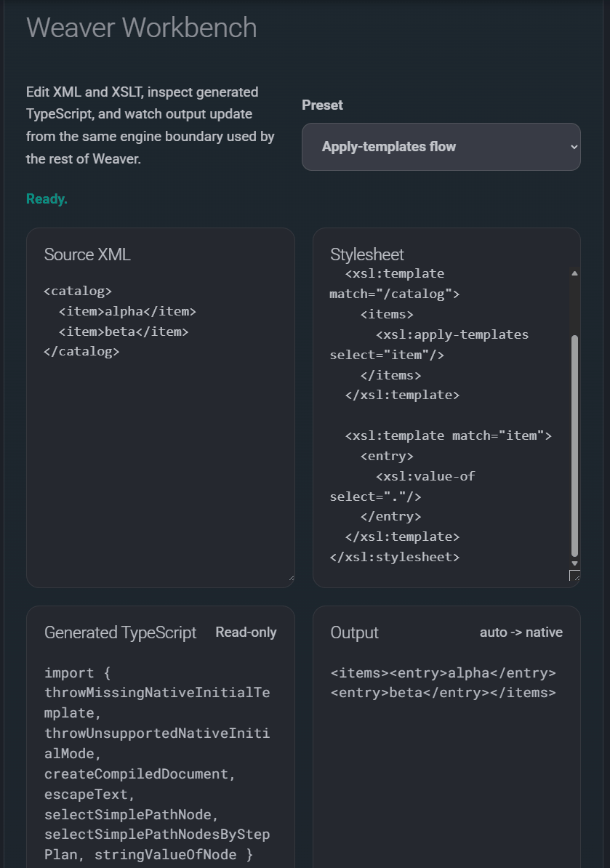This screenshot has width=610, height=868.
Task: Click createCompiledDocument, in generated code
Action: (140, 774)
